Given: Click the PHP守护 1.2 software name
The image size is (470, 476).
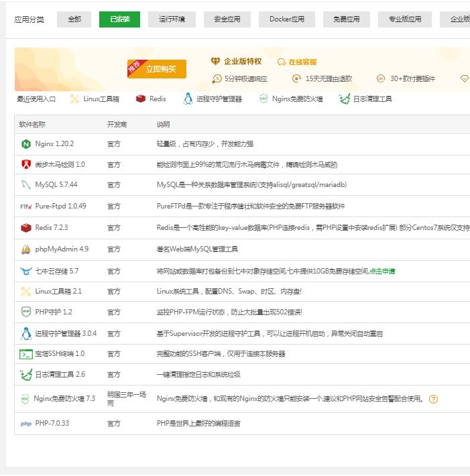Looking at the screenshot, I should (x=54, y=312).
